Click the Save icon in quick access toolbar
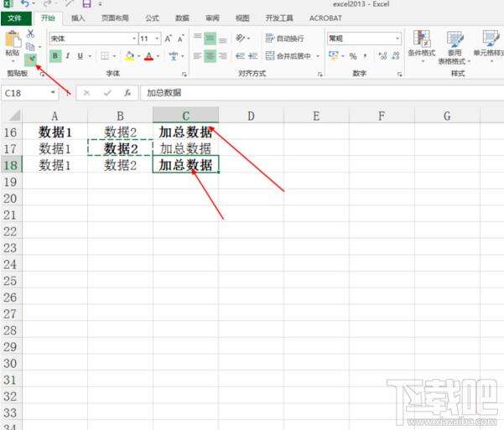504x430 pixels. click(86, 4)
